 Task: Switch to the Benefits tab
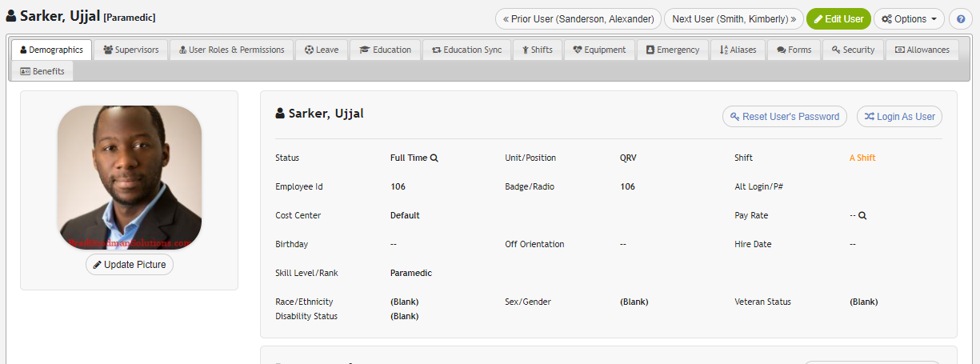pyautogui.click(x=42, y=71)
